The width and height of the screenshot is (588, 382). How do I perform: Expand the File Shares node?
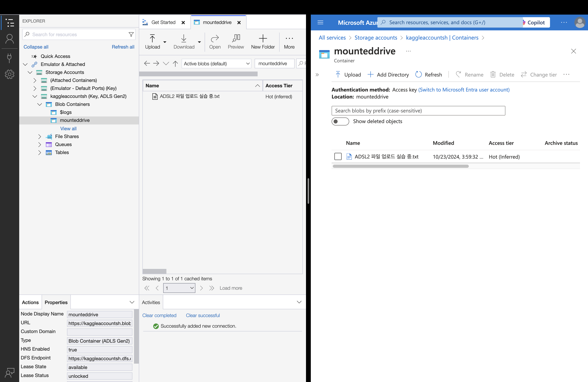click(x=40, y=136)
